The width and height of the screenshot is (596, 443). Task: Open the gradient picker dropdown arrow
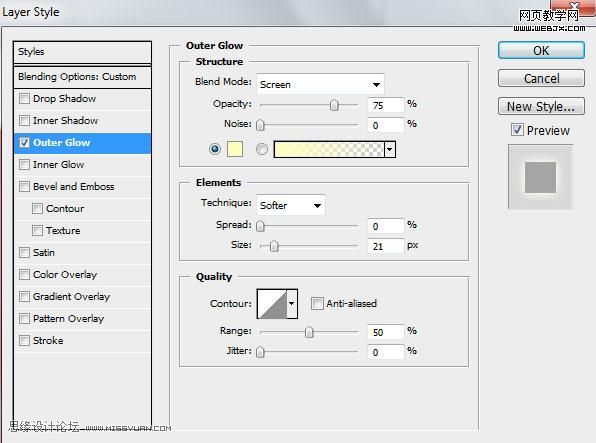coord(390,149)
